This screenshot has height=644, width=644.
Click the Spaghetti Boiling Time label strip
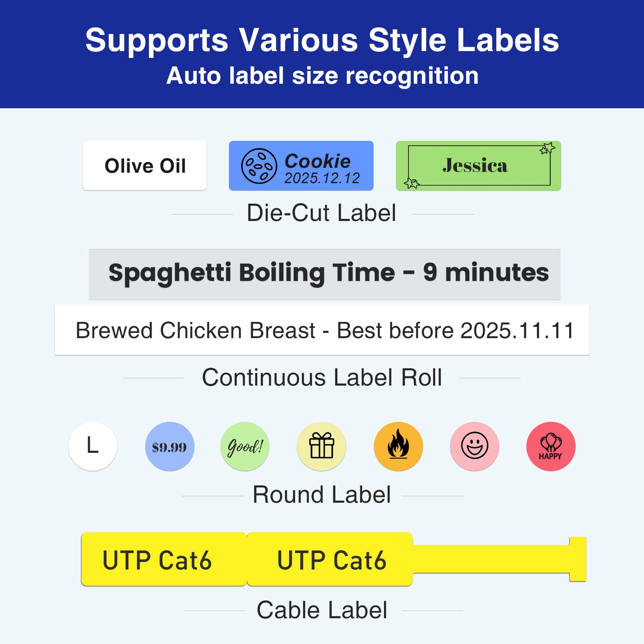click(x=324, y=274)
